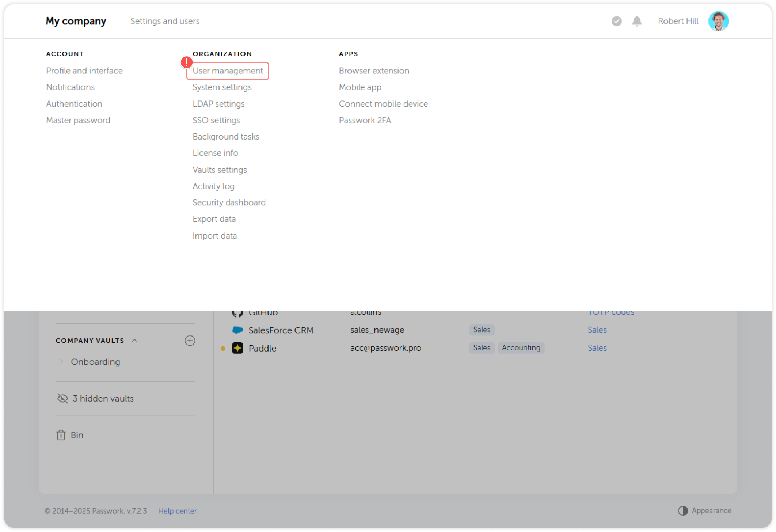Open the Help center link
Viewport: 776px width, 532px height.
pyautogui.click(x=178, y=510)
